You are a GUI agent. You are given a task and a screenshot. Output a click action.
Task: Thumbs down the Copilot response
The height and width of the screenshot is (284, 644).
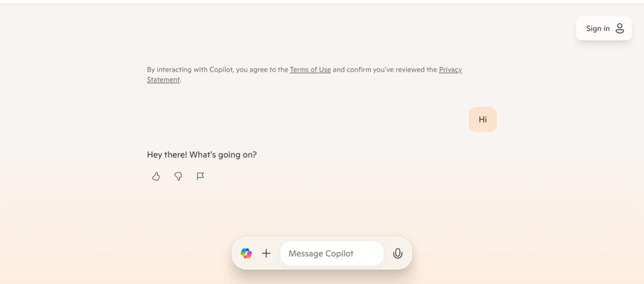(178, 177)
